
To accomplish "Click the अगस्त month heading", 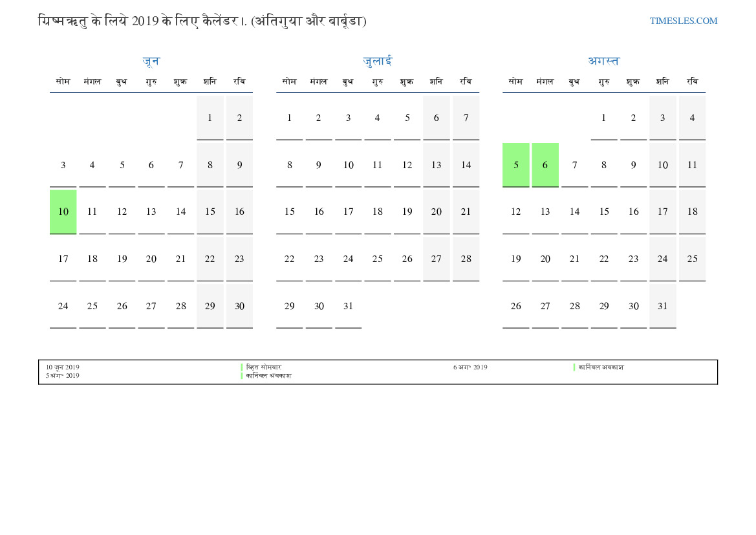I will (x=603, y=61).
